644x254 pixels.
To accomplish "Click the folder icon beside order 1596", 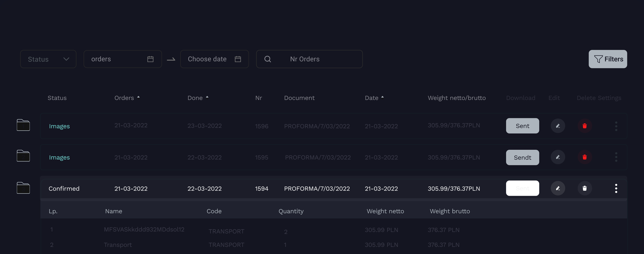I will (x=23, y=125).
